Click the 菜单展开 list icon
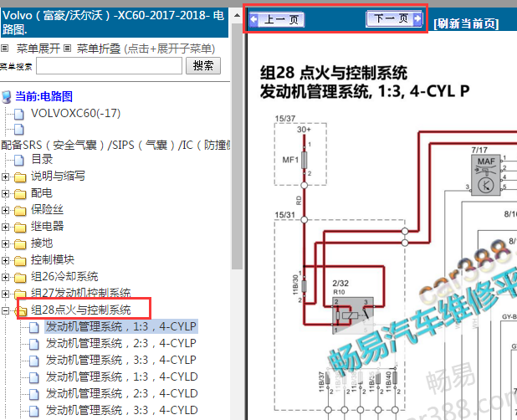 (5, 49)
